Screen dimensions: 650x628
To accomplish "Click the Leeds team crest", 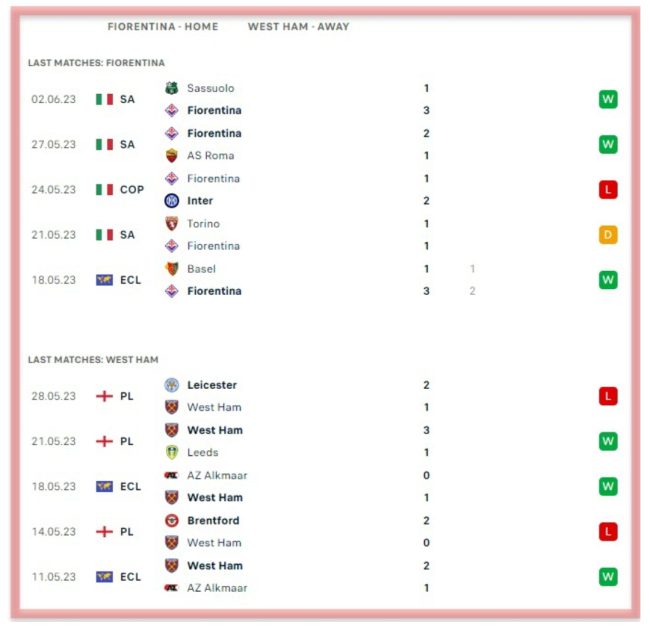I will click(x=171, y=452).
